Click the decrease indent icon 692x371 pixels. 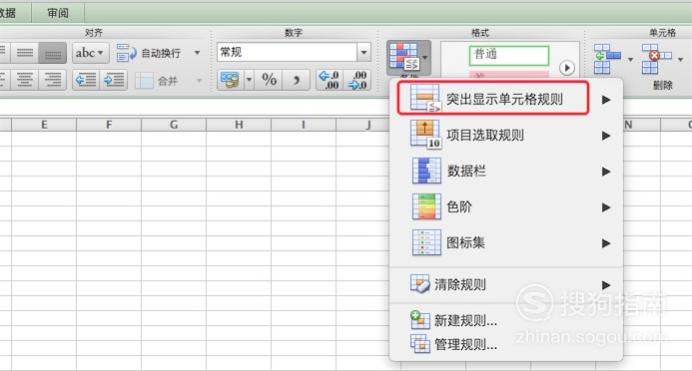86,80
